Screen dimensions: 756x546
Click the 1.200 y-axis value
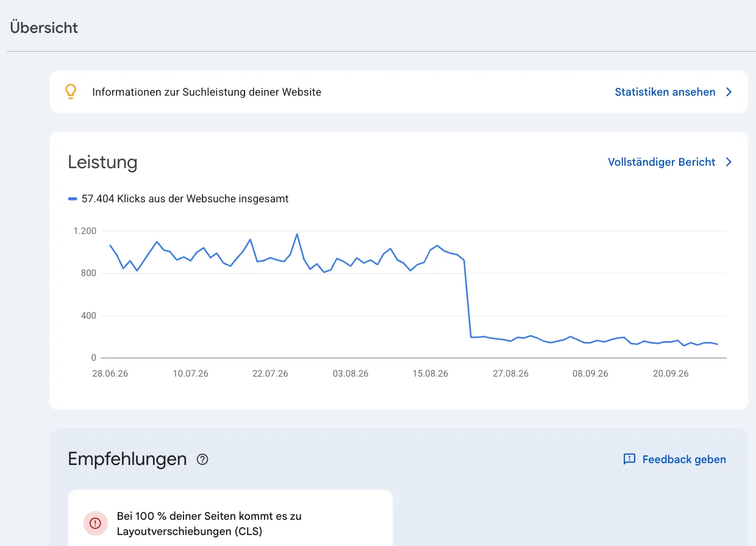coord(85,231)
